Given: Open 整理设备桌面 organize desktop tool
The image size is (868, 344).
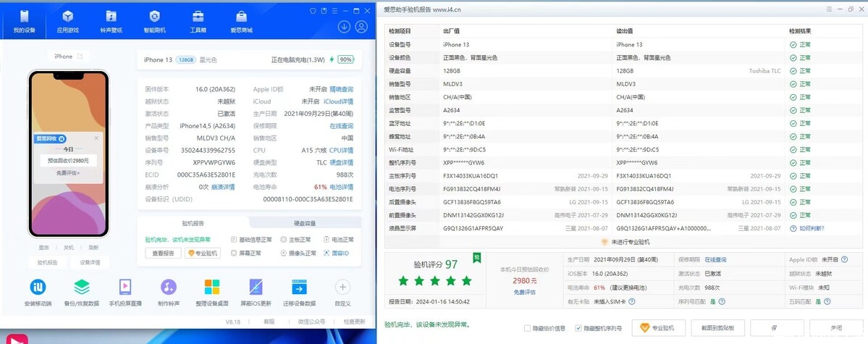Looking at the screenshot, I should [x=212, y=293].
